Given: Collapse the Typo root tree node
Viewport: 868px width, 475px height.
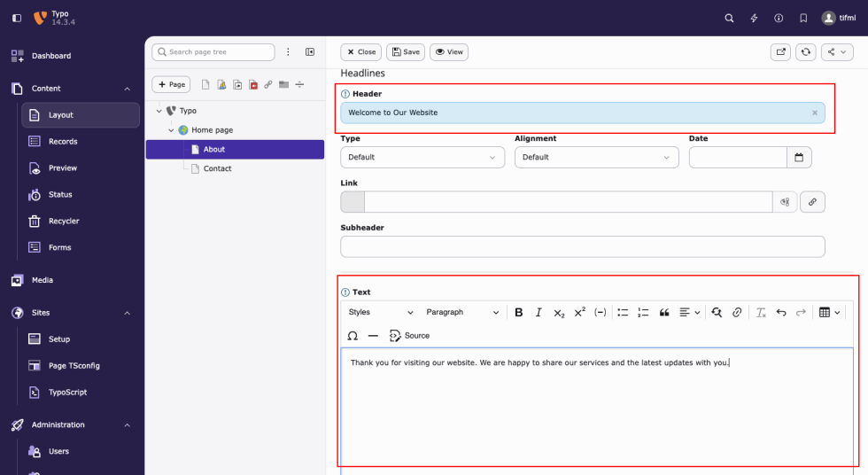Looking at the screenshot, I should click(x=159, y=111).
